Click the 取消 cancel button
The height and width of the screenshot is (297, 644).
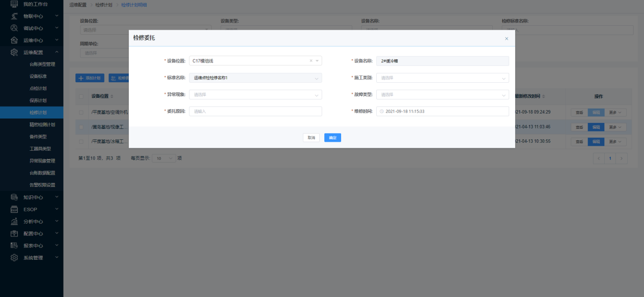(x=311, y=138)
